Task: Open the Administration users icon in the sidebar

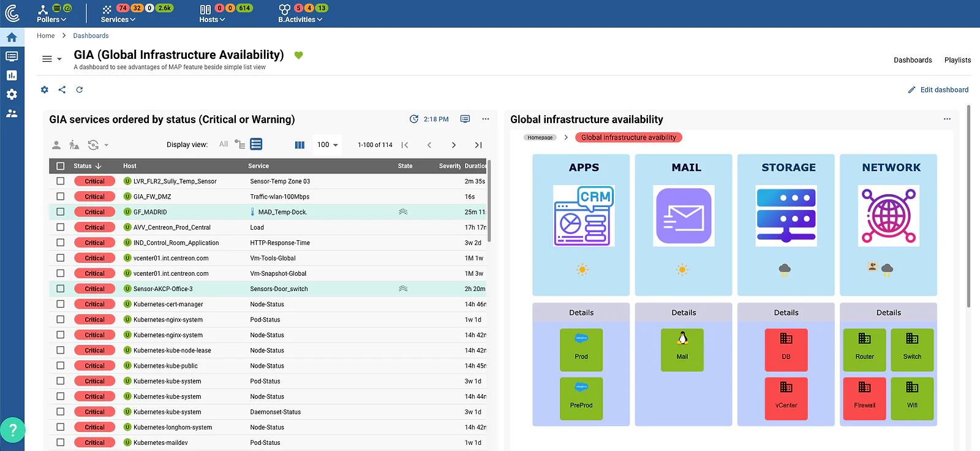Action: (x=12, y=113)
